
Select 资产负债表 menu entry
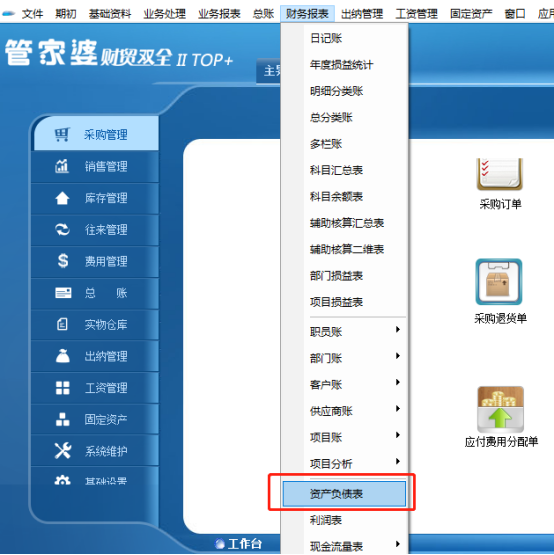344,493
